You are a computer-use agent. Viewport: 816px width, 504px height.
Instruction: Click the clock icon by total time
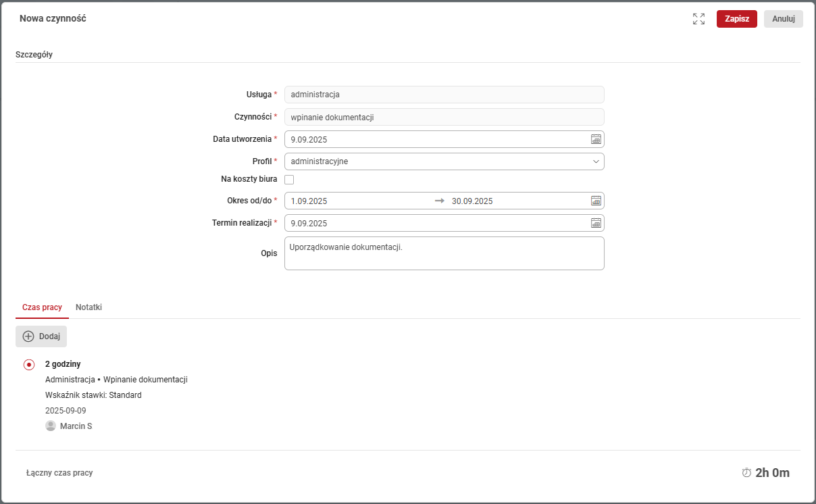(x=746, y=473)
